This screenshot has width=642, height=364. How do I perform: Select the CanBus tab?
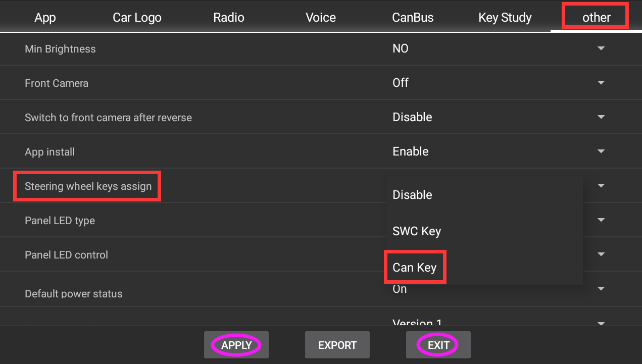pyautogui.click(x=413, y=18)
